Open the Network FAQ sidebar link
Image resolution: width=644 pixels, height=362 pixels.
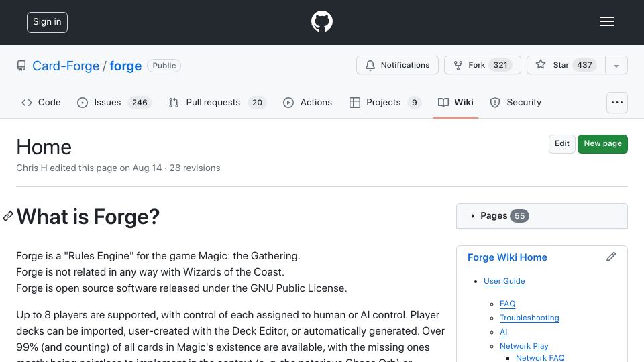click(x=539, y=358)
